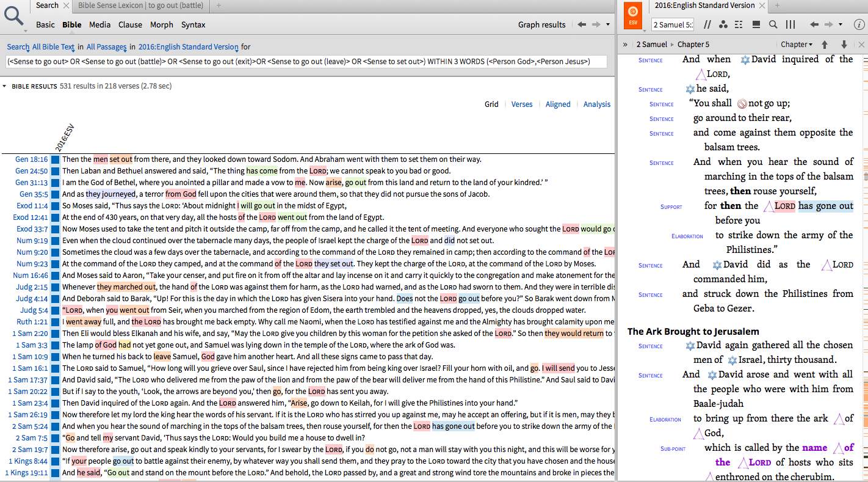This screenshot has height=482, width=868.
Task: Open Search panel history dropdown arrow
Action: [608, 25]
